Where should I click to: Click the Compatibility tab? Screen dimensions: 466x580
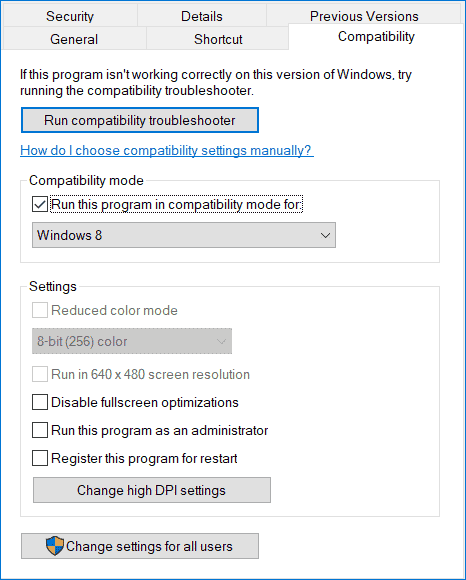point(376,37)
